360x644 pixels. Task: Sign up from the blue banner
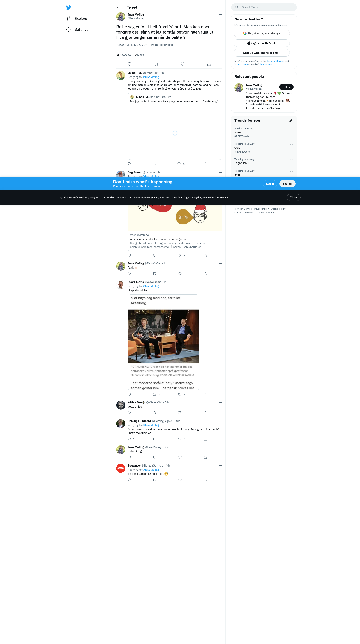(x=287, y=183)
